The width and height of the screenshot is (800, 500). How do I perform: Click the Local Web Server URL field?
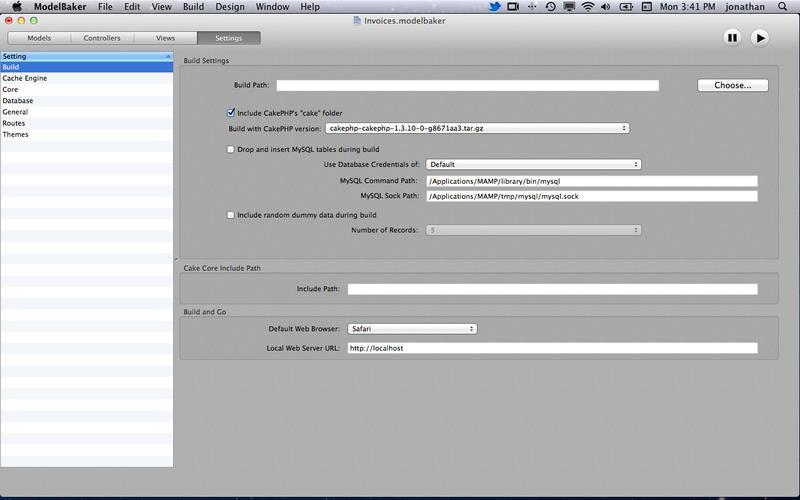click(x=551, y=348)
